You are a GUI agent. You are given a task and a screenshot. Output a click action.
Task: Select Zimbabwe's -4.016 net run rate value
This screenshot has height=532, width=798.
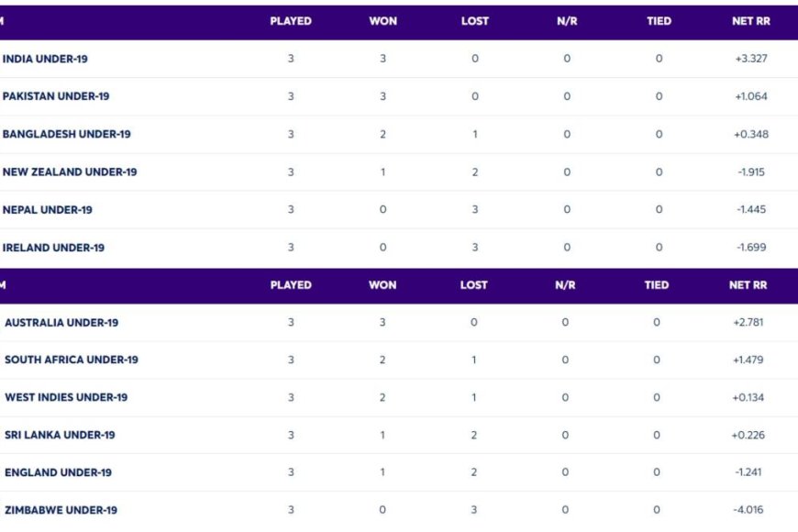748,510
